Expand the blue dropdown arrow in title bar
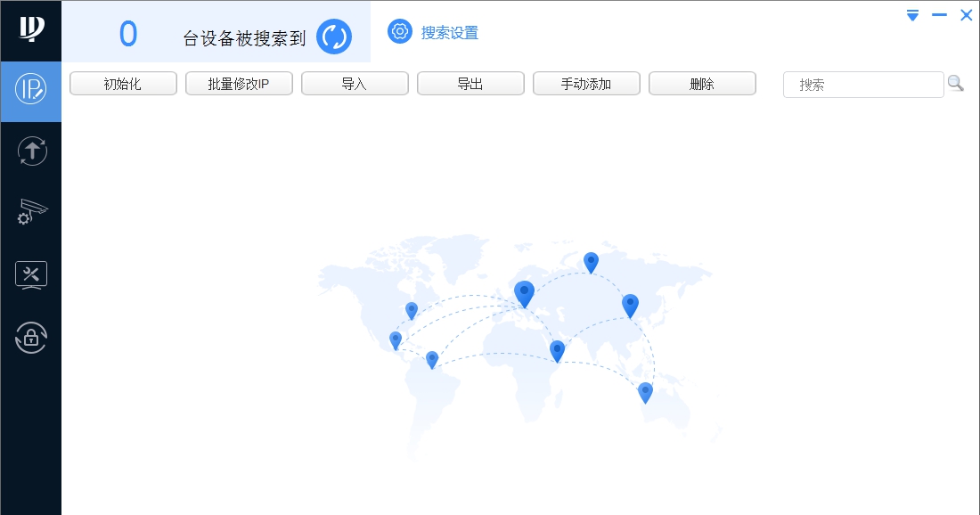980x515 pixels. click(x=911, y=15)
